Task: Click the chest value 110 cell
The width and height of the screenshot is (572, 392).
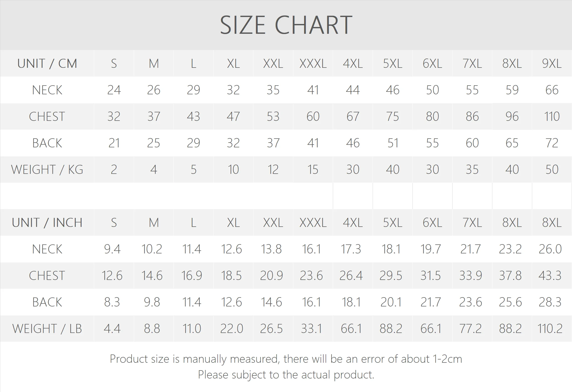Action: click(552, 117)
